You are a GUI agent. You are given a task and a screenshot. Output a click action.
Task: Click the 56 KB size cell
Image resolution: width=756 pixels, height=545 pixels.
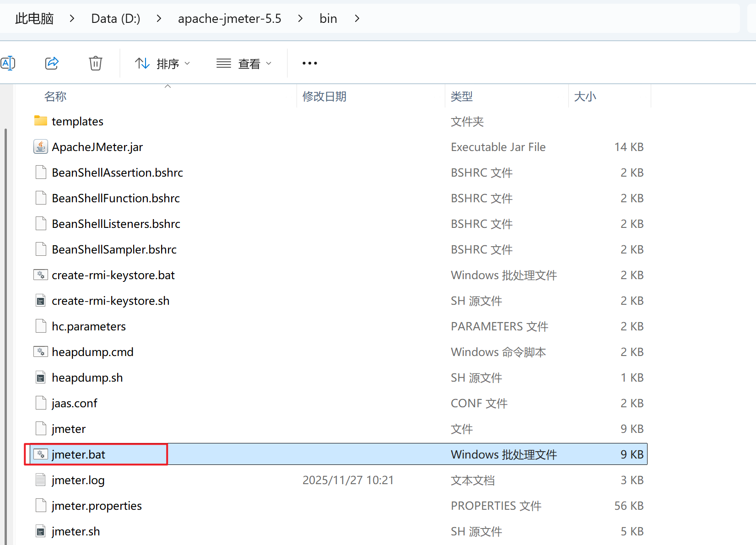point(629,506)
